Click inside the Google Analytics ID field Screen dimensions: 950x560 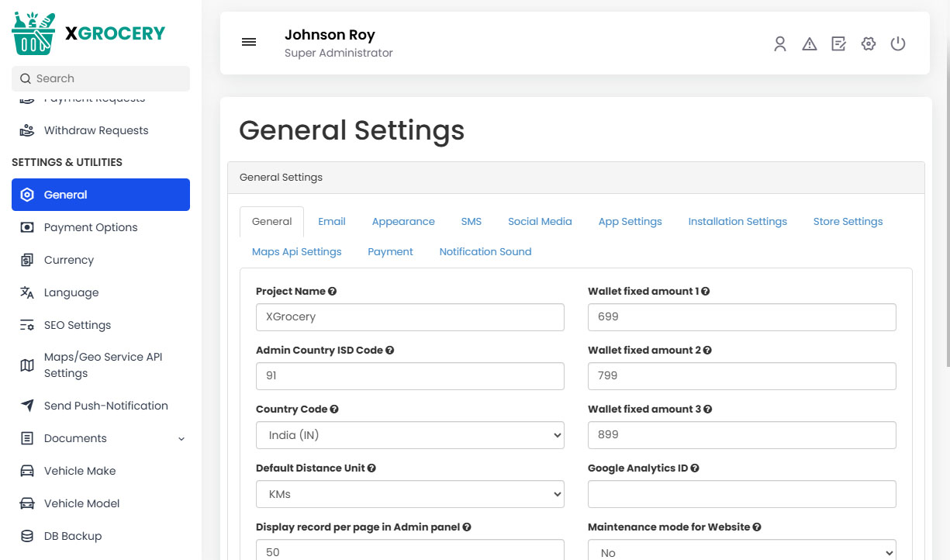point(741,494)
